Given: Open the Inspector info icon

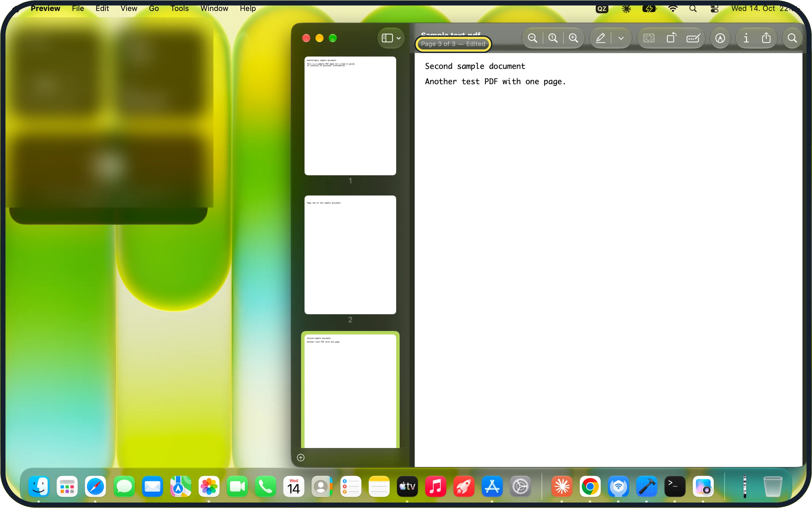Looking at the screenshot, I should point(746,38).
